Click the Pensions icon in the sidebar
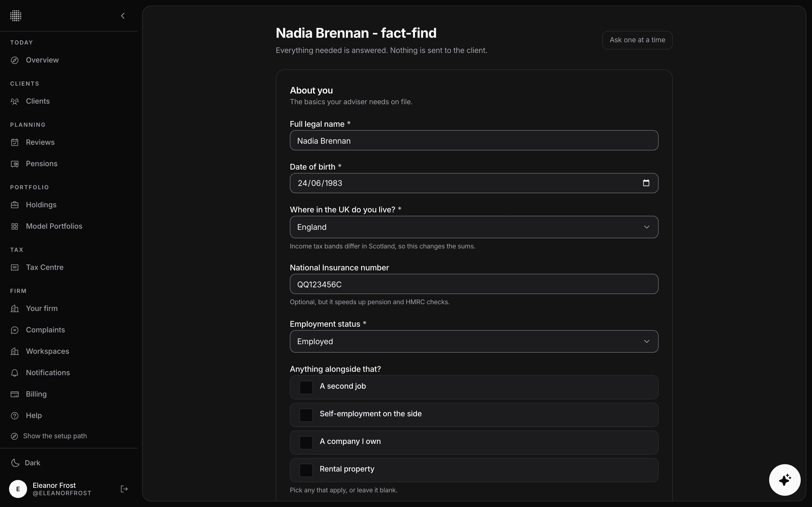 pos(15,164)
